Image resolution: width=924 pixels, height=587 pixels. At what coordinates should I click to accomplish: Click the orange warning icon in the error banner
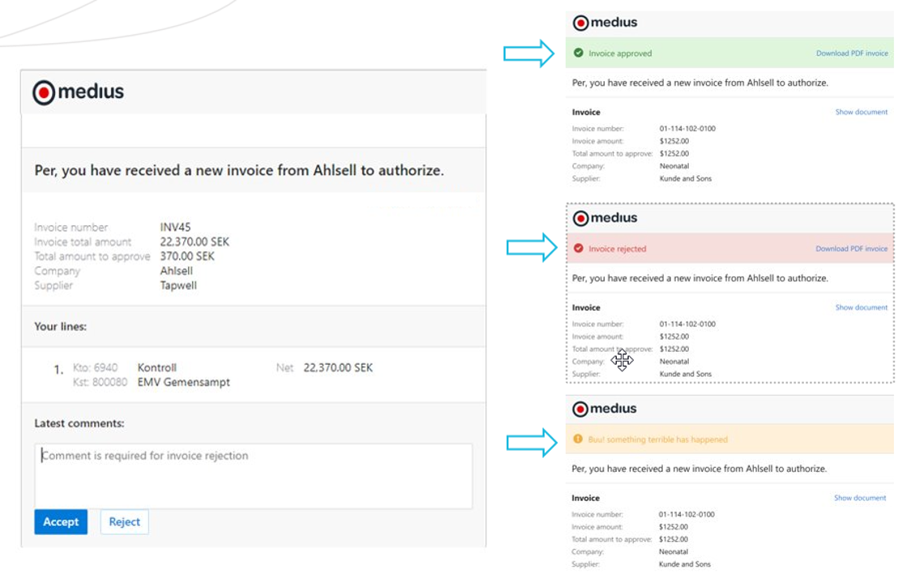tap(577, 439)
